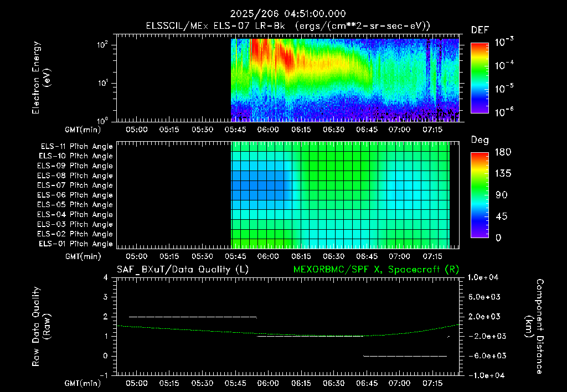Click the 3 tick on the data quality axis

point(106,297)
